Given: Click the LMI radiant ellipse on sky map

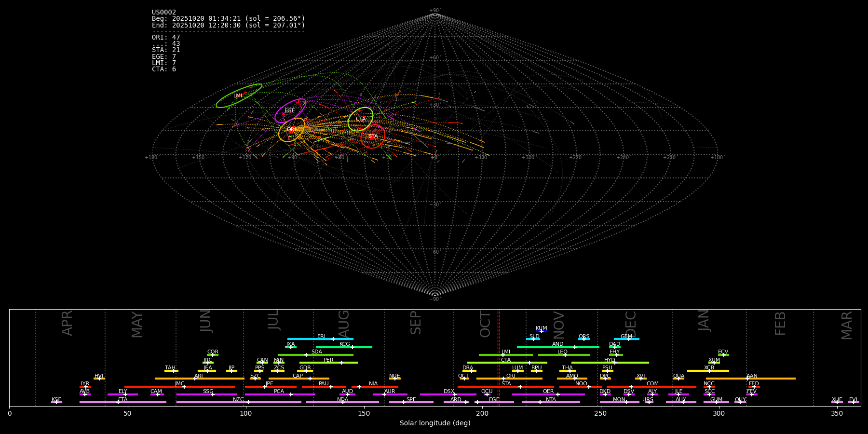Looking at the screenshot, I should 239,95.
